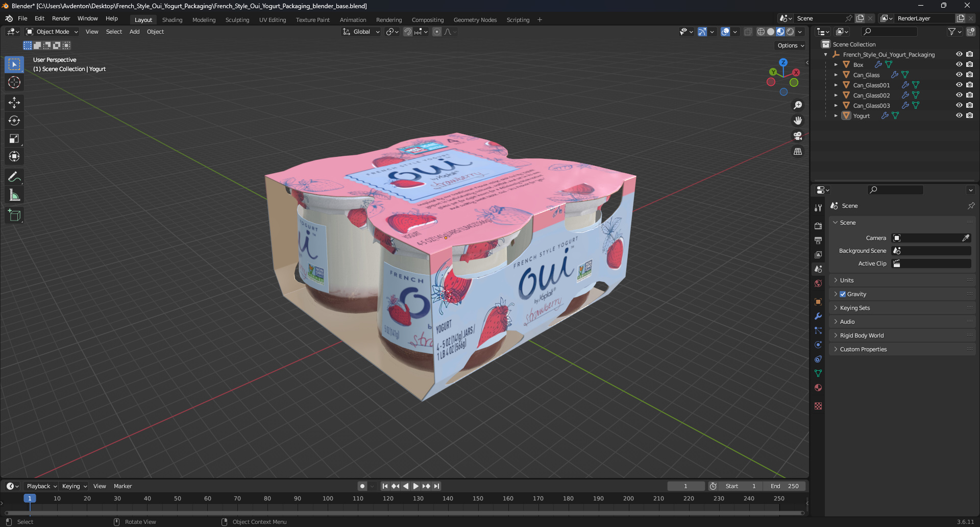Viewport: 980px width, 527px height.
Task: Open the Physics properties tab
Action: [x=818, y=345]
